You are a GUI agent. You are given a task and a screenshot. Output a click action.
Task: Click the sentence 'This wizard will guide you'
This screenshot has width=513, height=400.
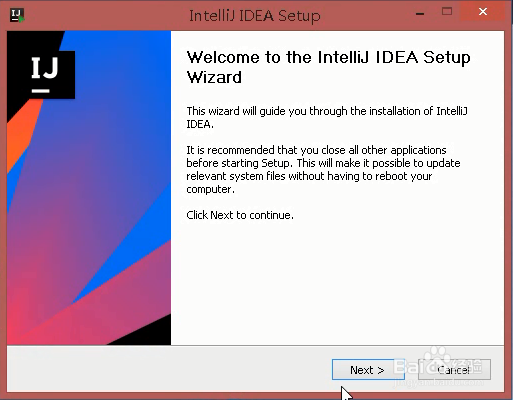click(x=327, y=117)
